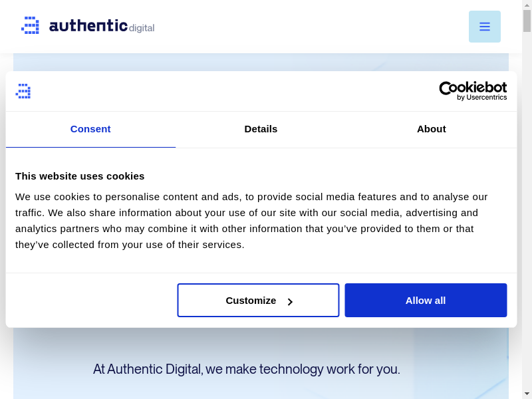Image resolution: width=532 pixels, height=399 pixels.
Task: Click the scrollbar up arrow
Action: (527, 5)
